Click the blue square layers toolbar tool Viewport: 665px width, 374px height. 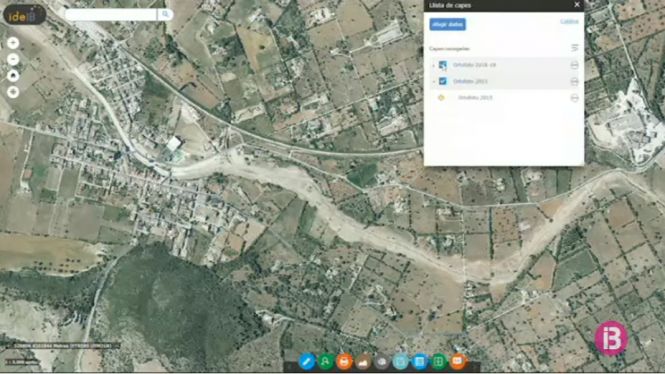click(420, 362)
